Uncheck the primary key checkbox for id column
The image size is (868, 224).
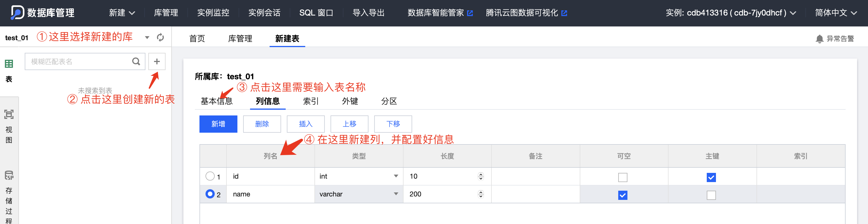click(711, 177)
